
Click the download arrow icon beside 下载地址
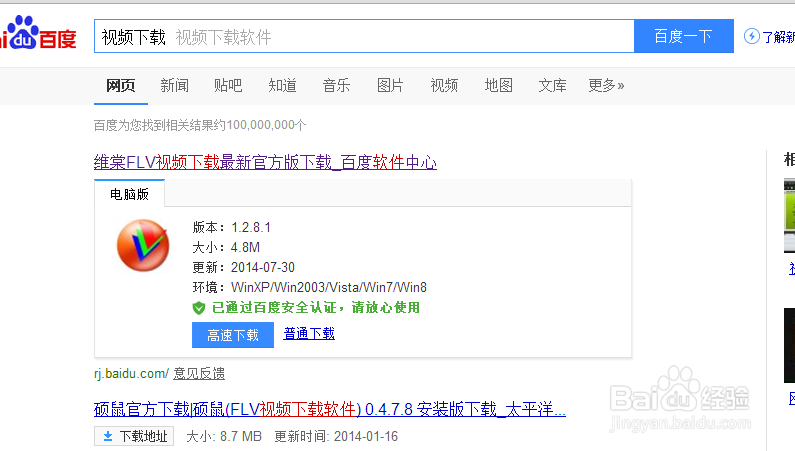[x=107, y=436]
